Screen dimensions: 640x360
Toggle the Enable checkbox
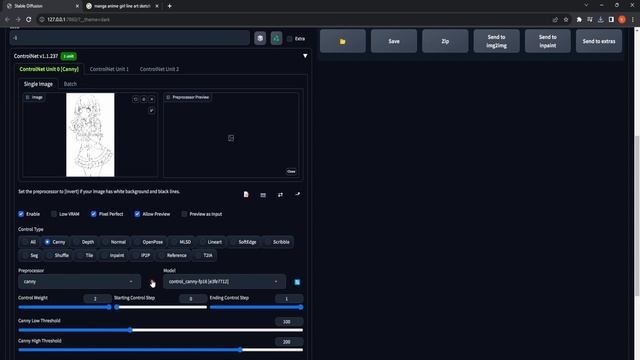[21, 214]
